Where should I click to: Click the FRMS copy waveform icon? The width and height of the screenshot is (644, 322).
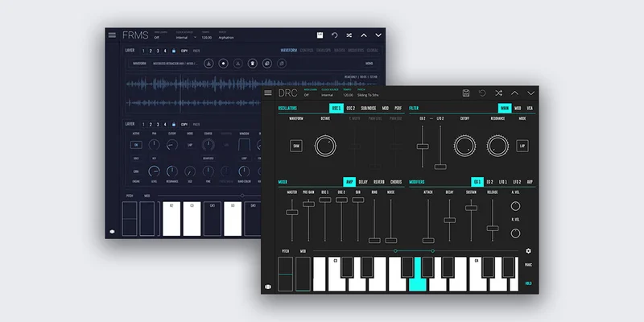[x=267, y=64]
